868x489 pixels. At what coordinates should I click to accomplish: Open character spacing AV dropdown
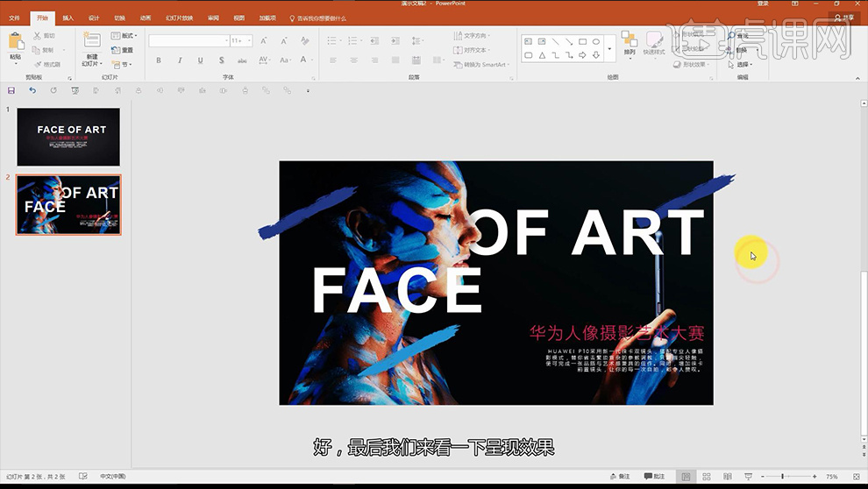[264, 60]
